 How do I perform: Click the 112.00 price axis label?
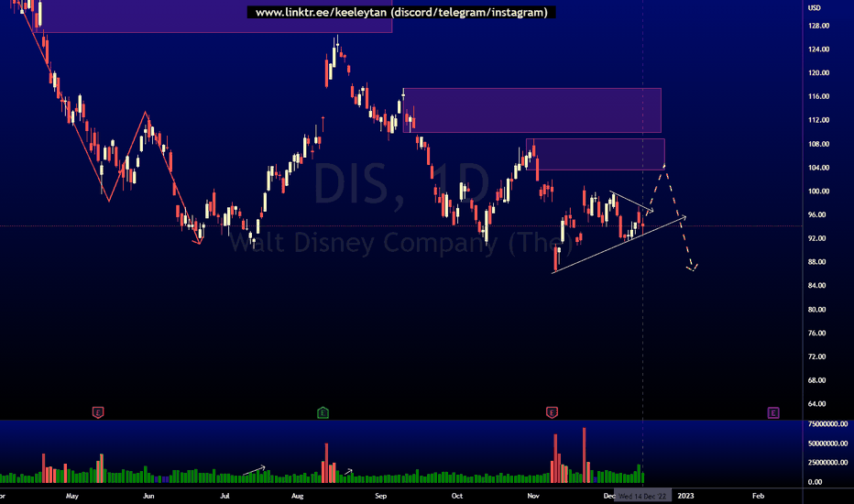[818, 120]
